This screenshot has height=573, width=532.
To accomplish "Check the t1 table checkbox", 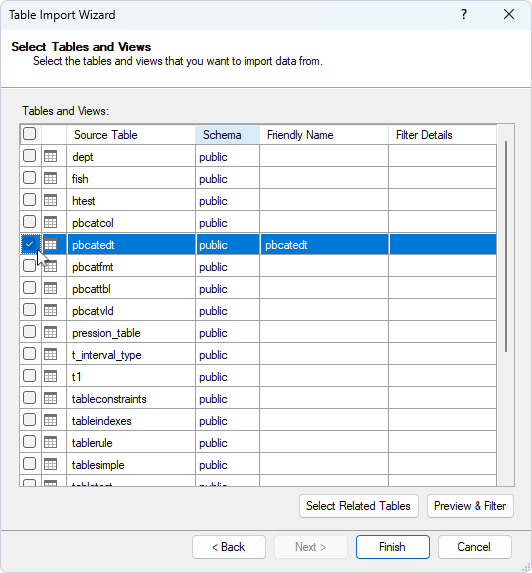I will (30, 375).
